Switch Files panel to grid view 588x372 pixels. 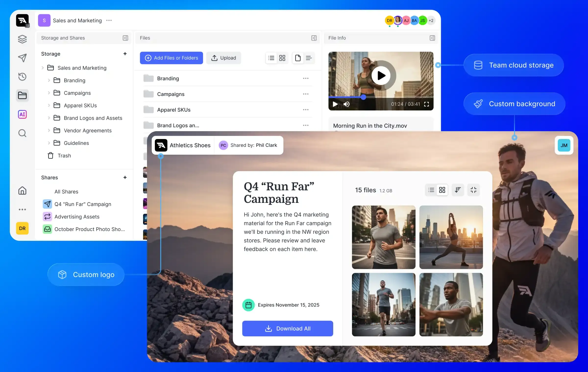(x=282, y=58)
